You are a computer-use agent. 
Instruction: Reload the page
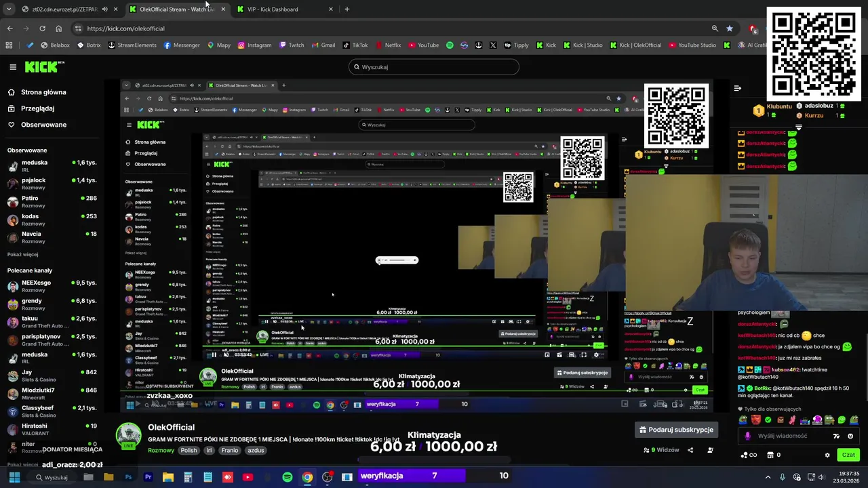(x=42, y=28)
